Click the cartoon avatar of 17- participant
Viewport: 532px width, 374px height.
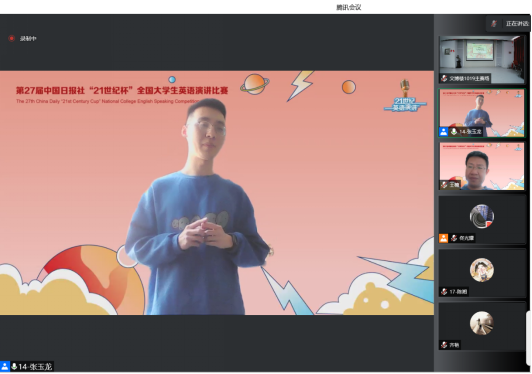pos(482,270)
